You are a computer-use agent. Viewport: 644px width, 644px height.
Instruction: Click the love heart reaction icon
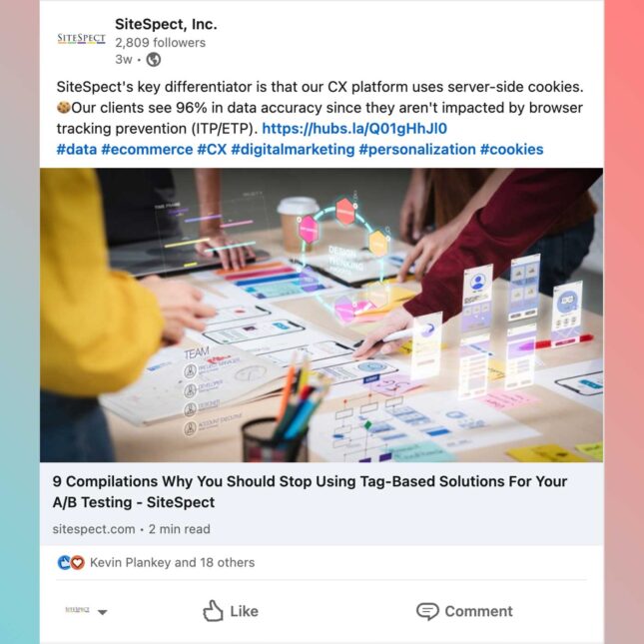point(78,562)
